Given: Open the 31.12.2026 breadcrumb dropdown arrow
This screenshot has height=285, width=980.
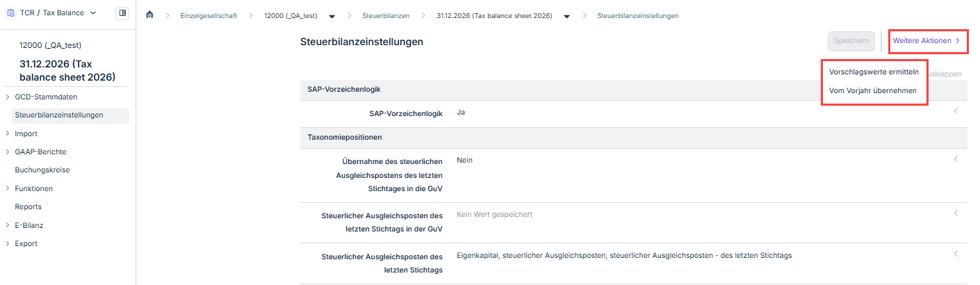Looking at the screenshot, I should 567,16.
